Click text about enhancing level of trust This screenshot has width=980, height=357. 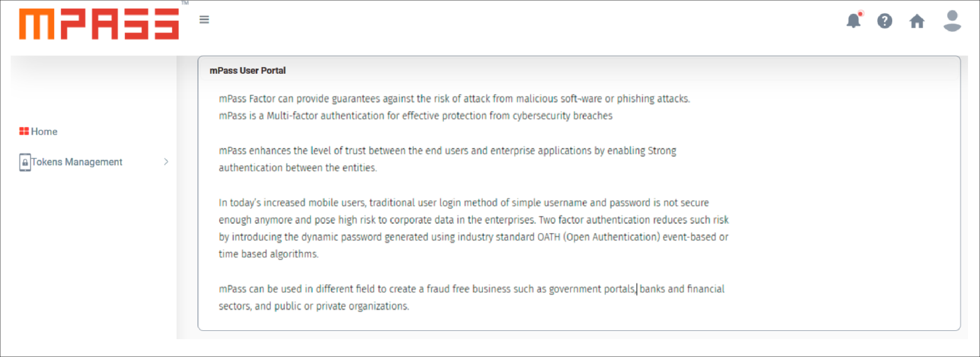tap(447, 159)
